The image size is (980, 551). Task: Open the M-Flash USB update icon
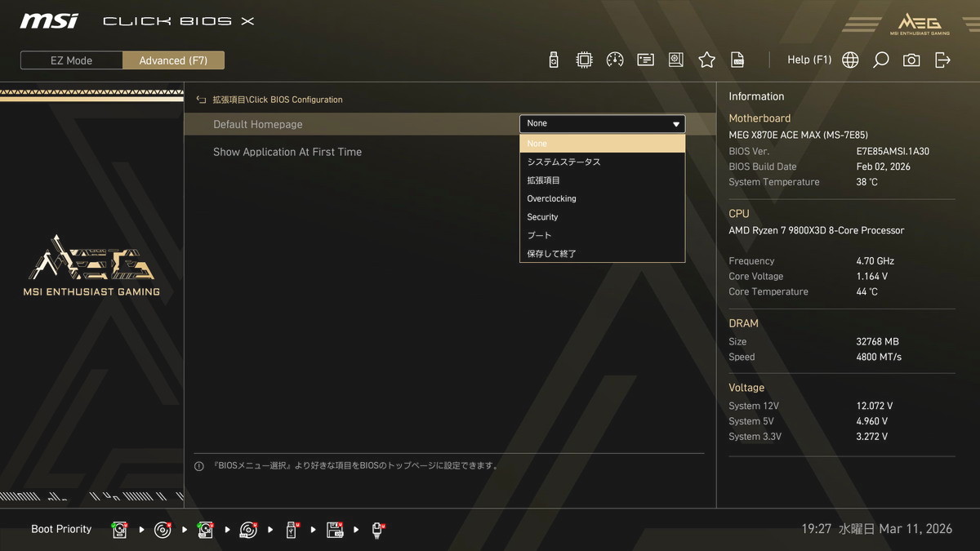[x=554, y=60]
